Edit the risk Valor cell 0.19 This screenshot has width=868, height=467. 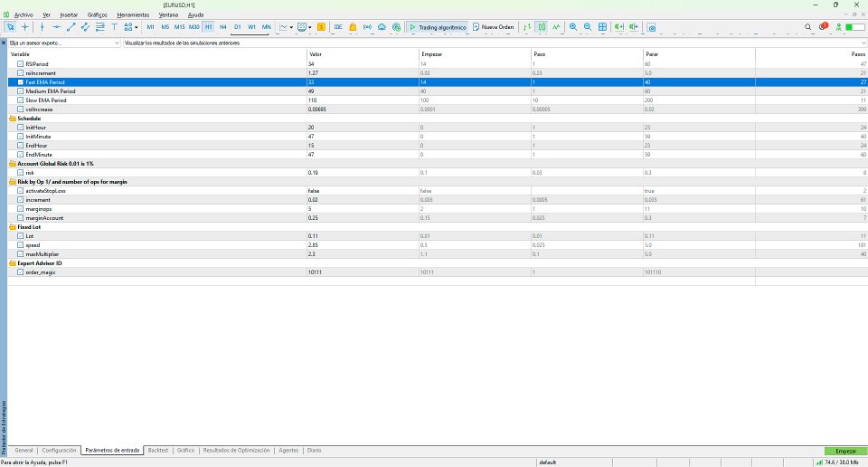click(x=363, y=173)
